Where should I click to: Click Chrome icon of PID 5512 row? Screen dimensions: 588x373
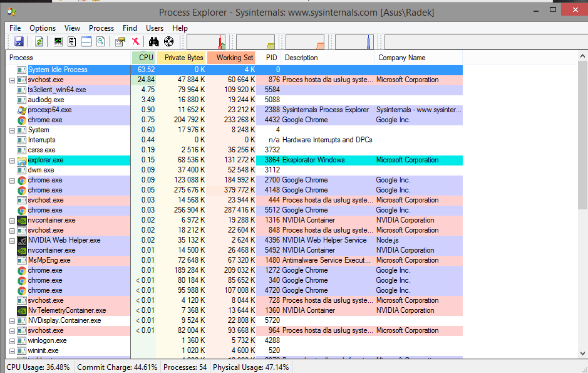click(x=22, y=210)
